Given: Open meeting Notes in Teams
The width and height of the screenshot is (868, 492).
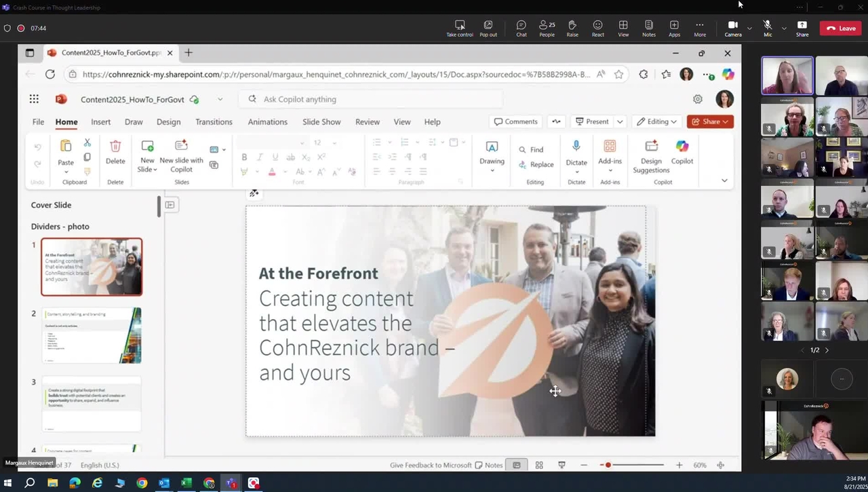Looking at the screenshot, I should (x=649, y=28).
